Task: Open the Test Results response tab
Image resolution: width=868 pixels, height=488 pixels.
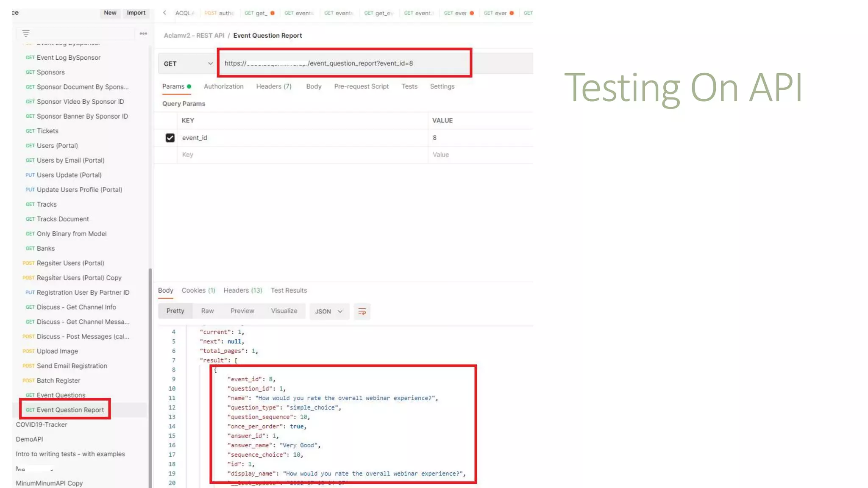Action: pos(289,291)
